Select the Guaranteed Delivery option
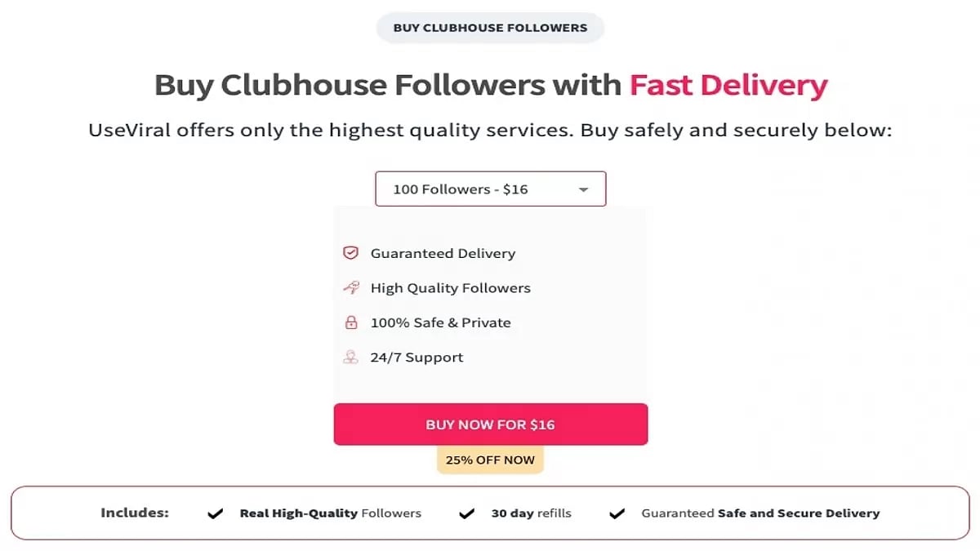This screenshot has width=980, height=551. (443, 253)
